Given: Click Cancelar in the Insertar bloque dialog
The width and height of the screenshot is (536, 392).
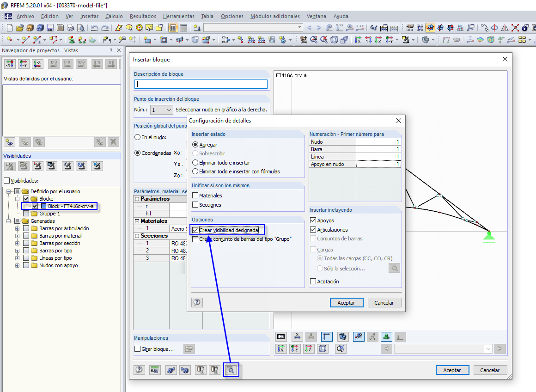Looking at the screenshot, I should tap(491, 370).
